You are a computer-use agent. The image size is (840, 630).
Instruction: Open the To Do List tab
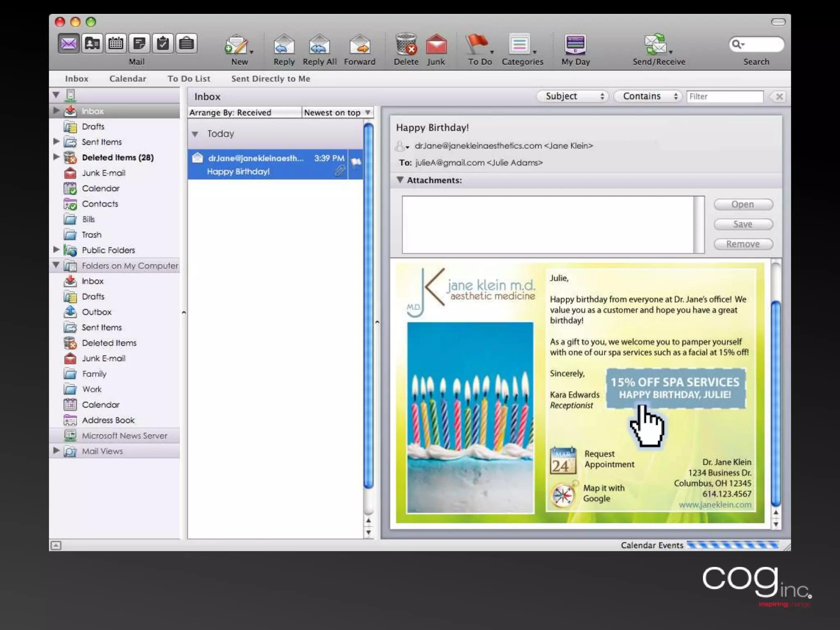coord(189,79)
